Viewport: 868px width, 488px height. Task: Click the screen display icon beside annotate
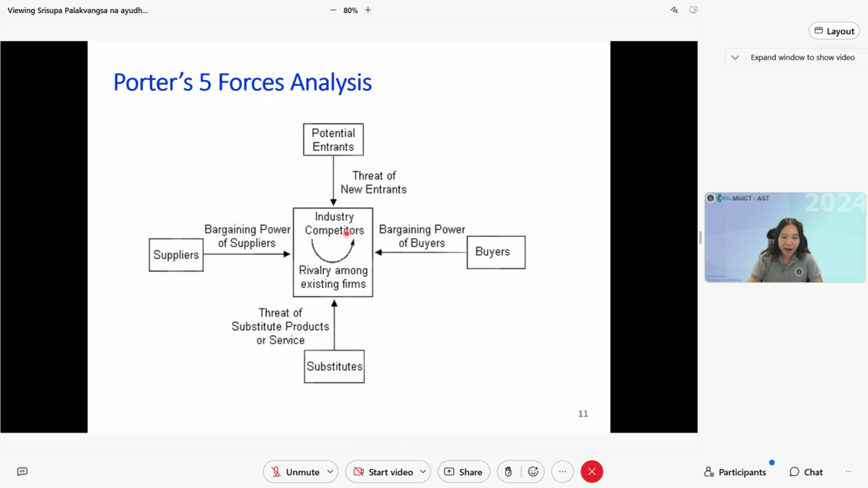click(x=693, y=11)
